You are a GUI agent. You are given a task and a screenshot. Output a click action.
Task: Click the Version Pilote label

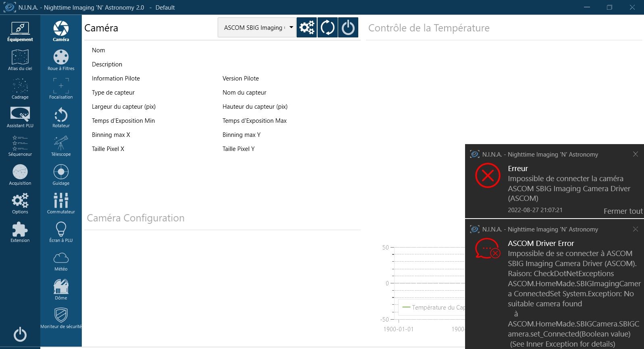[x=241, y=78]
